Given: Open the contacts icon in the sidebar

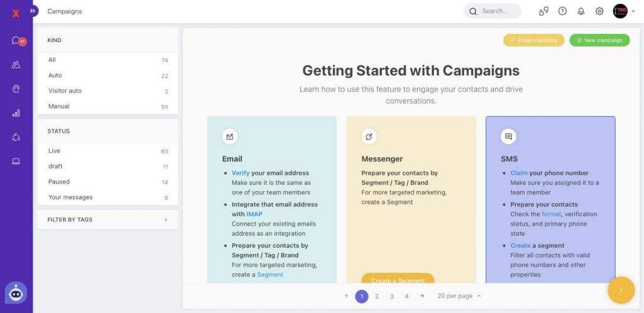Looking at the screenshot, I should click(x=16, y=65).
